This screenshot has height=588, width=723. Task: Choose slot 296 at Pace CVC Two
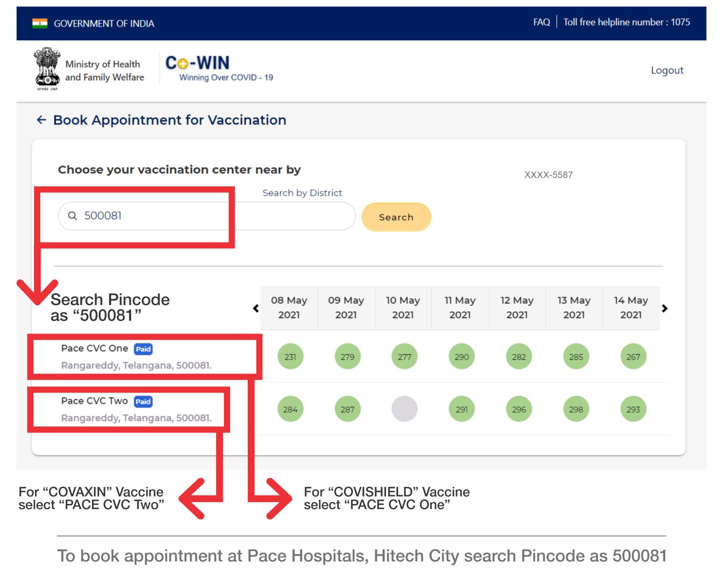tap(519, 409)
